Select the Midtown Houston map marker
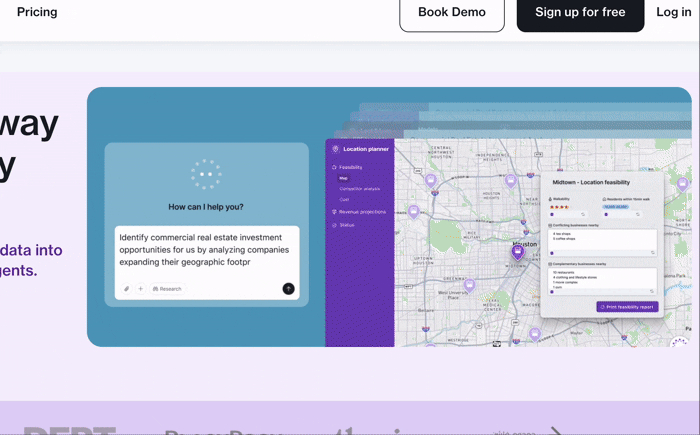Screen dimensions: 700x435 517,253
